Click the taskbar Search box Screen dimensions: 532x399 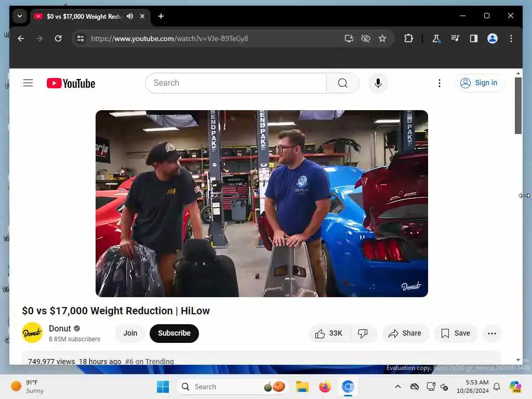coord(233,387)
